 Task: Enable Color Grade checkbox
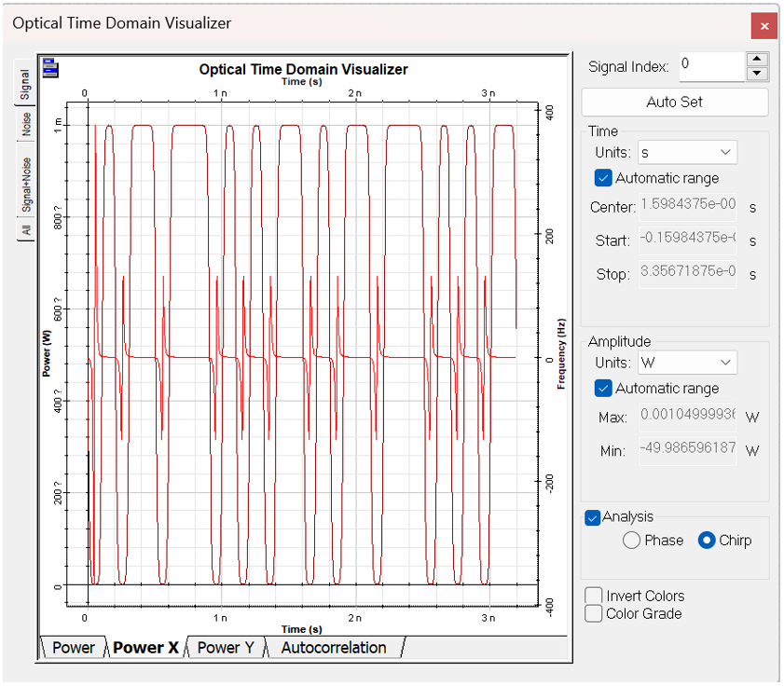pyautogui.click(x=593, y=613)
